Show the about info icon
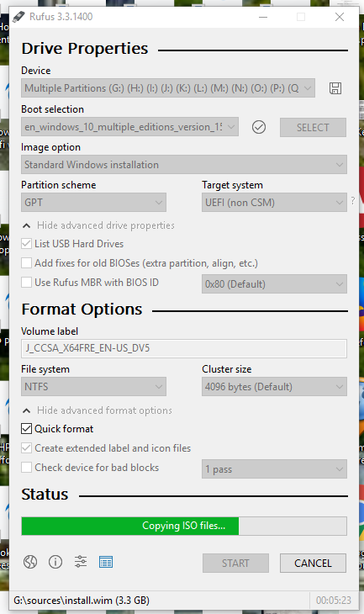 55,562
